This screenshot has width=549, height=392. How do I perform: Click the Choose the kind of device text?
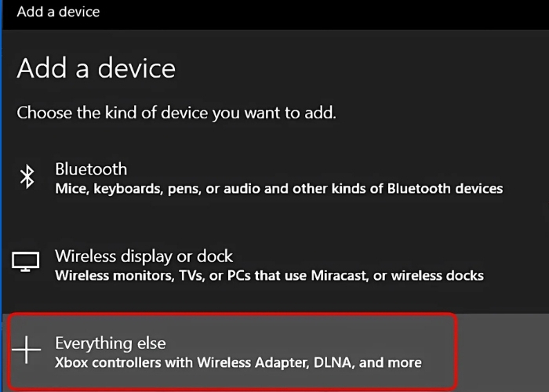pyautogui.click(x=176, y=113)
